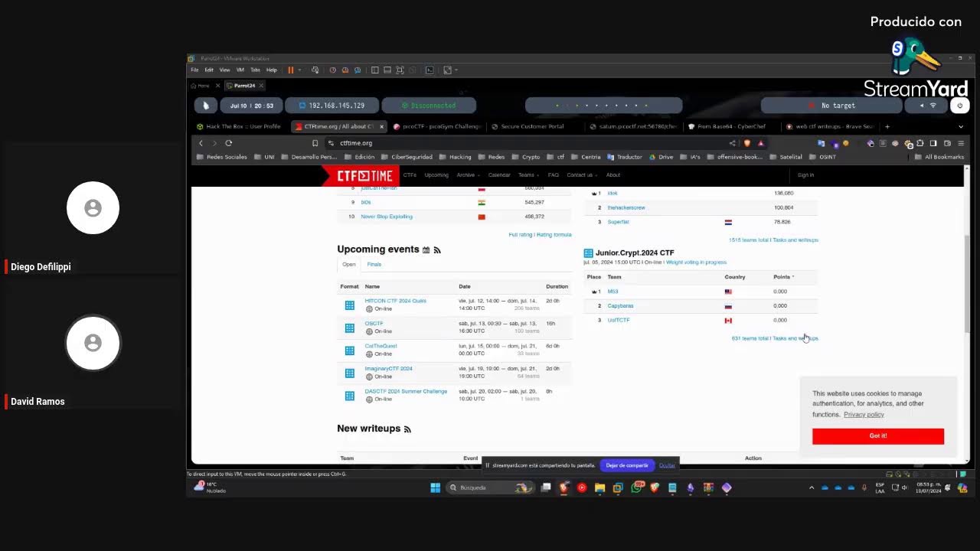Click the Parrot menu cursor icon
Viewport: 980px width, 551px height.
(x=205, y=106)
